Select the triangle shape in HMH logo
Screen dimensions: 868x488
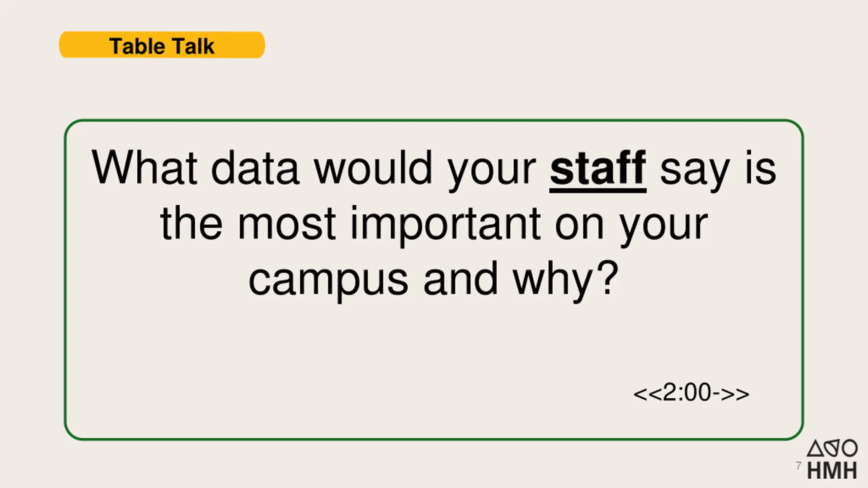pos(815,448)
